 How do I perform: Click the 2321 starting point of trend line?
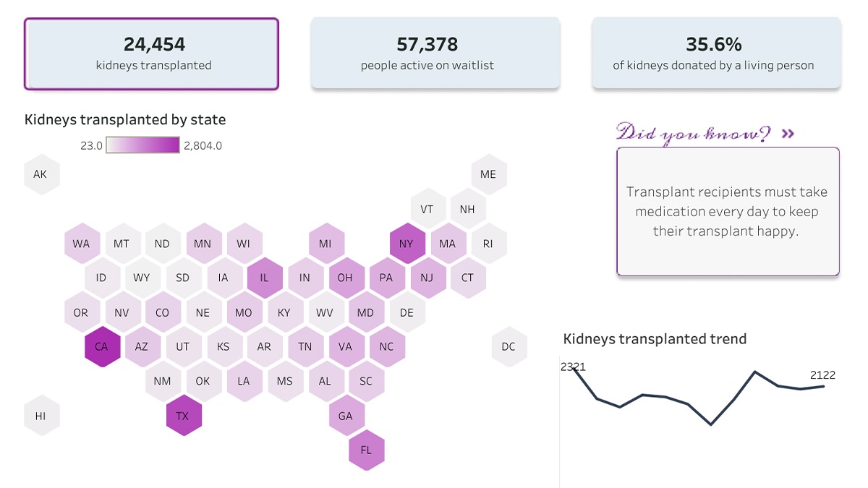point(576,368)
